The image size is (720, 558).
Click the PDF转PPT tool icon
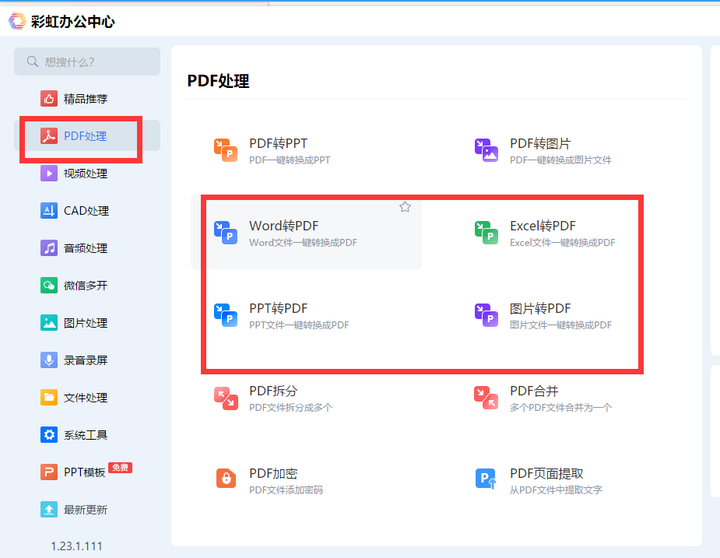(x=225, y=150)
